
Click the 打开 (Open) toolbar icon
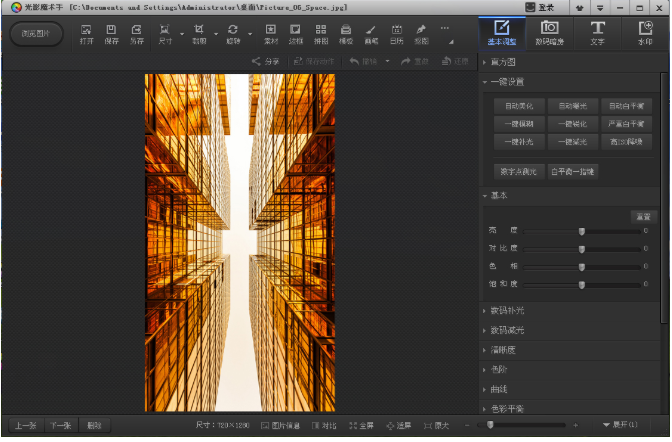[86, 34]
